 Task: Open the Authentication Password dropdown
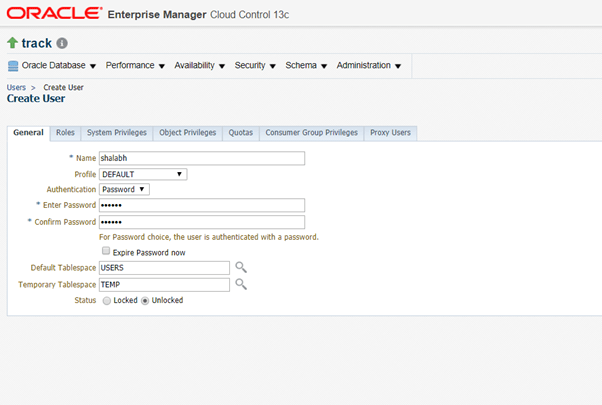pos(124,189)
